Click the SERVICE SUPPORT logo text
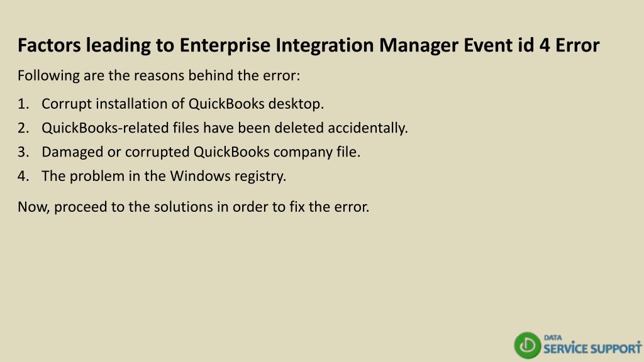Viewport: 644px width, 362px height. (592, 348)
